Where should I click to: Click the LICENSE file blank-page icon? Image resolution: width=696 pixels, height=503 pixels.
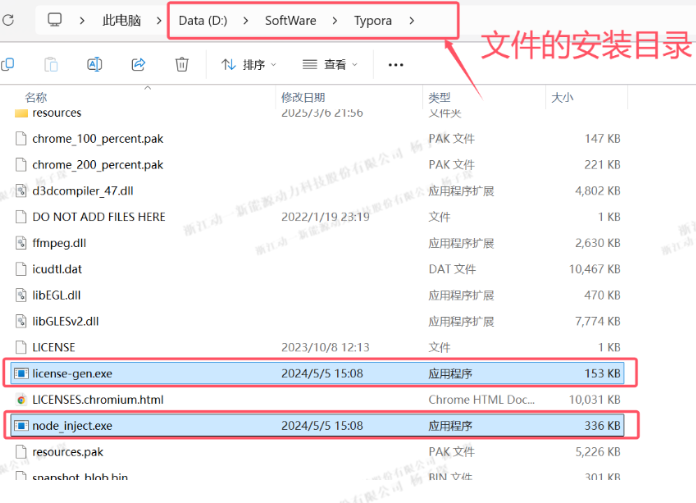tap(21, 348)
